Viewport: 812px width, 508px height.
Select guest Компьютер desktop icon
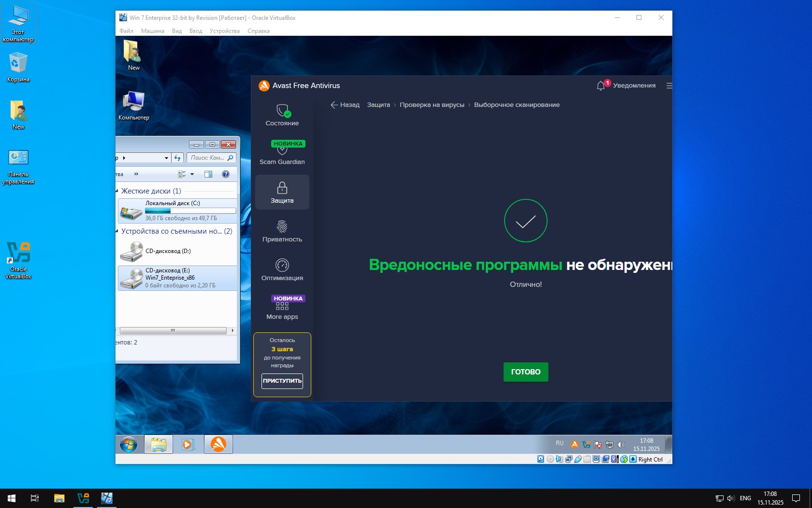click(134, 105)
